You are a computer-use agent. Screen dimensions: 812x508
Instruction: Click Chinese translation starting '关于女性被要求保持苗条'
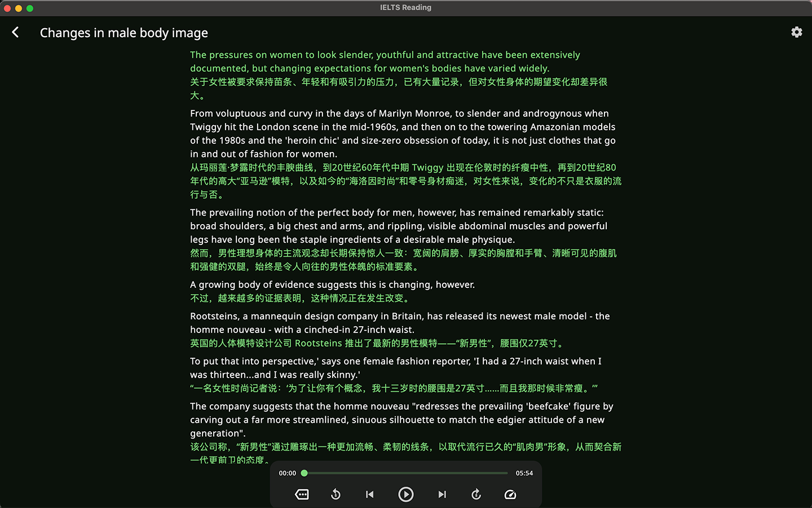pyautogui.click(x=399, y=89)
